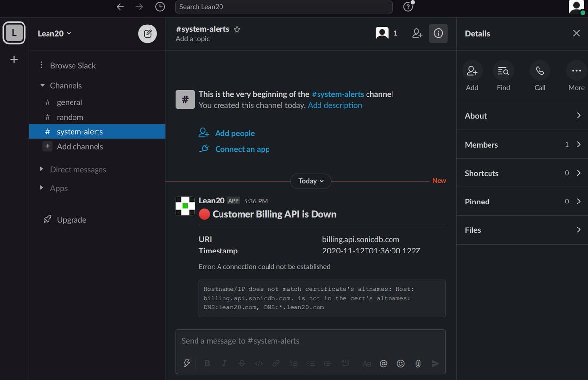Click Connect an app link

[x=242, y=149]
